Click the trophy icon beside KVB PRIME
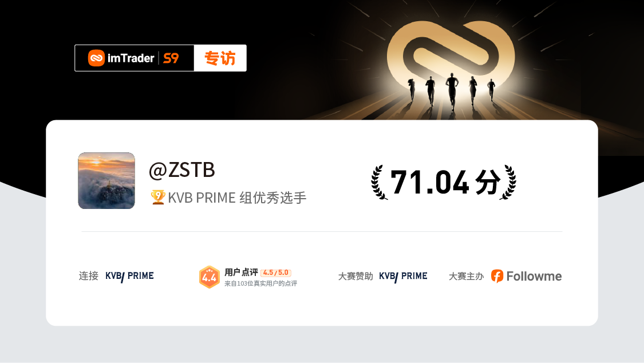The image size is (644, 363). tap(158, 197)
